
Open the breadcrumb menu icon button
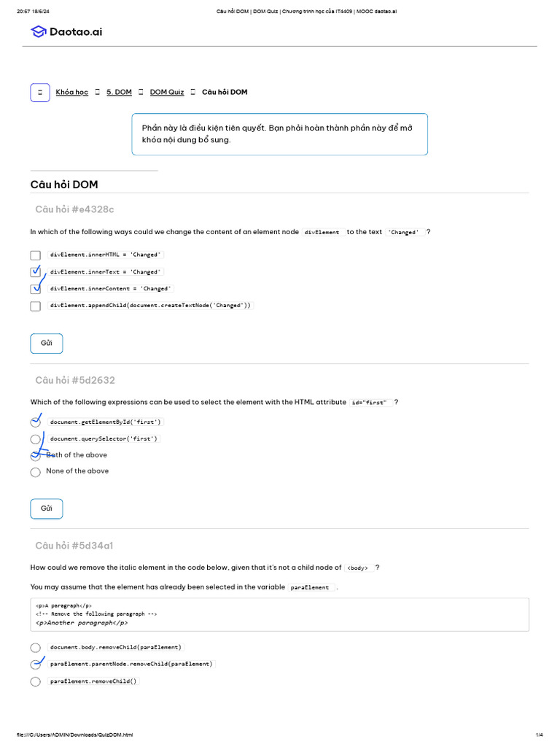[x=40, y=93]
